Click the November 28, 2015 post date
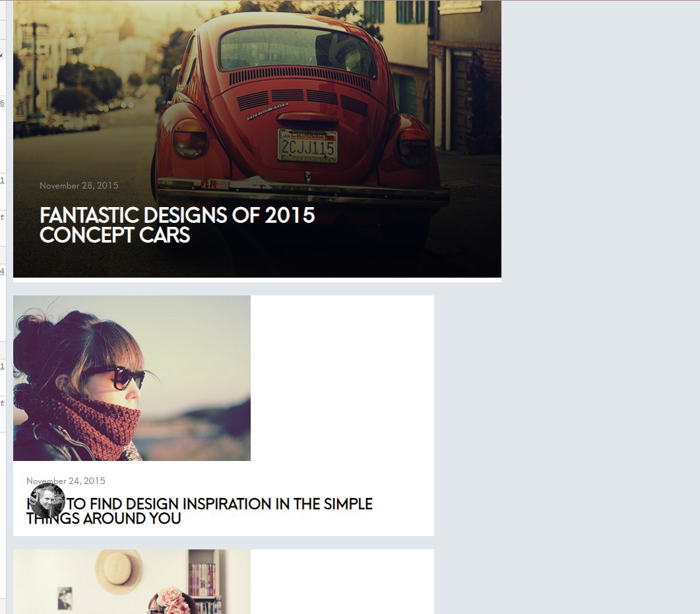 [79, 185]
